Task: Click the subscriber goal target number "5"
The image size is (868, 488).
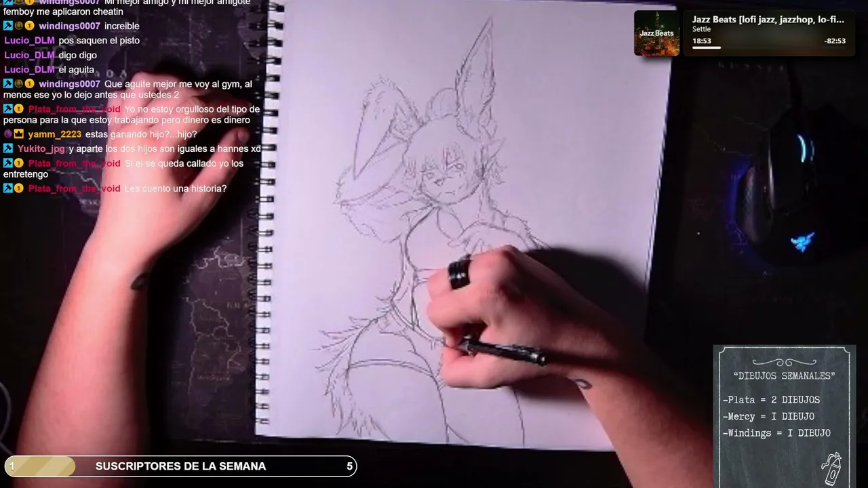Action: click(x=349, y=466)
